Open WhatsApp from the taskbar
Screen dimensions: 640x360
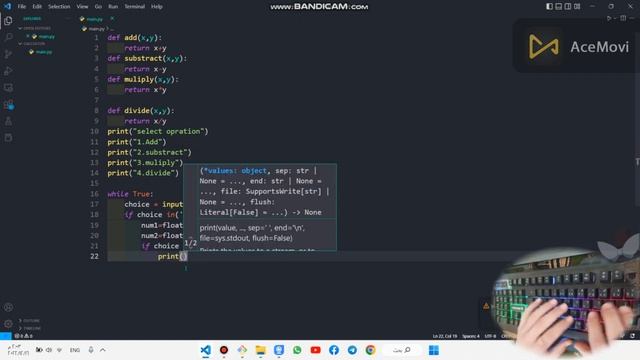297,350
